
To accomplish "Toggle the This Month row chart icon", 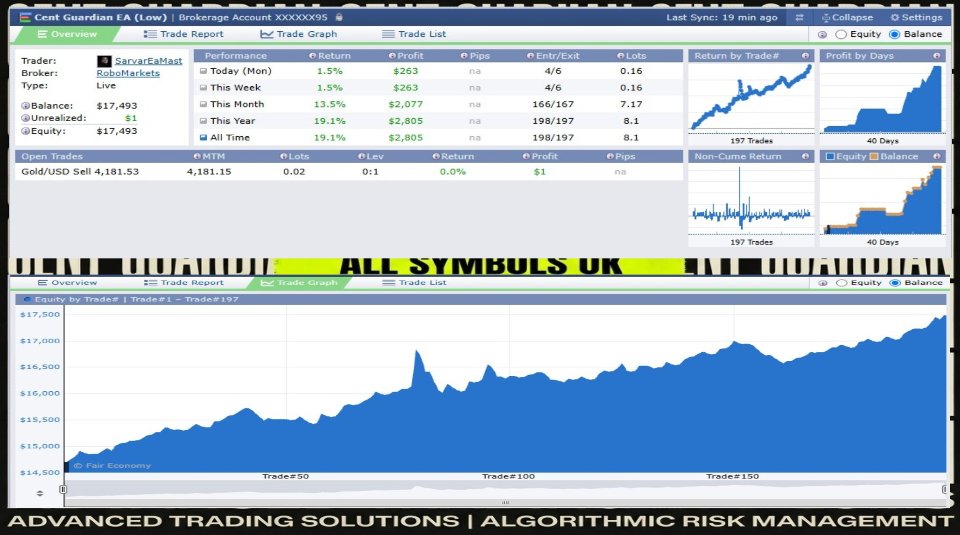I will [203, 104].
